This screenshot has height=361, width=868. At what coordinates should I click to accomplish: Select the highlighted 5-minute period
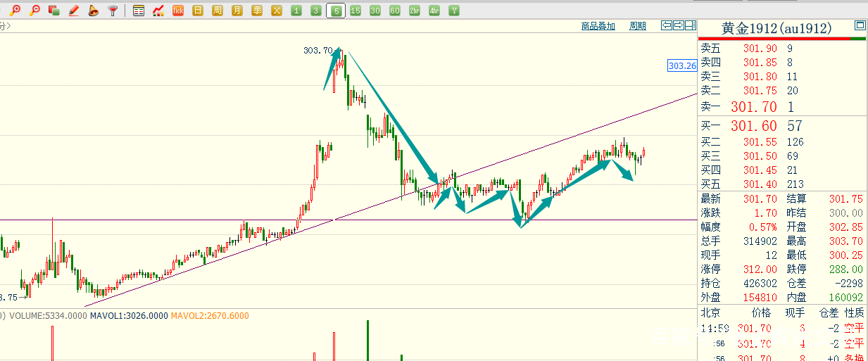[336, 11]
